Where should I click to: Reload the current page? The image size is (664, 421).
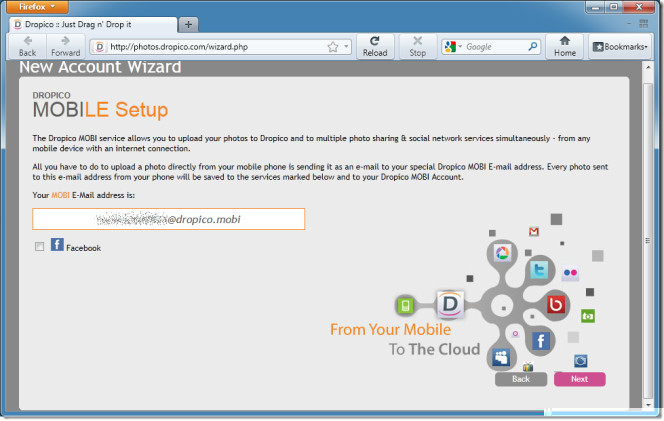[375, 47]
